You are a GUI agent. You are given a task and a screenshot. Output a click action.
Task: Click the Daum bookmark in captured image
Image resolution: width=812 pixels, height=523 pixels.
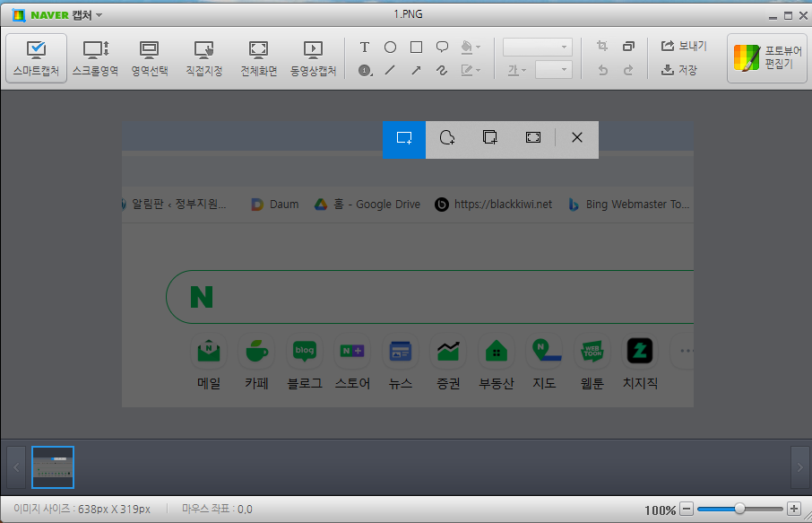[x=275, y=205]
